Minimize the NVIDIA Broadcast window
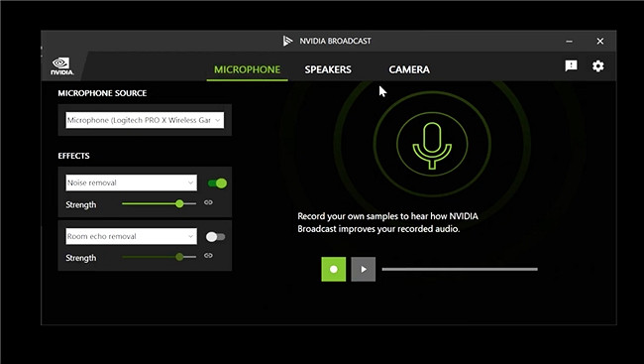 point(570,41)
